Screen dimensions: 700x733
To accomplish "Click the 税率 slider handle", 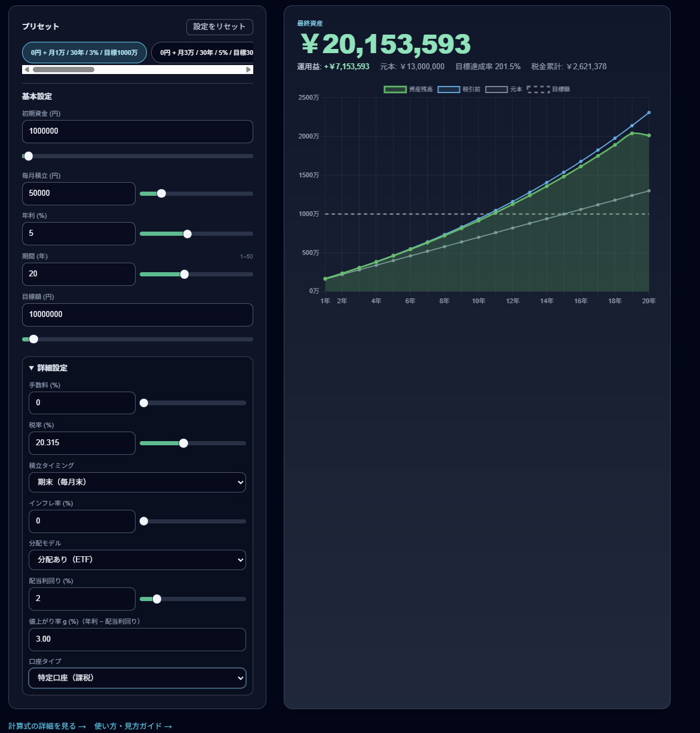I will (x=183, y=444).
